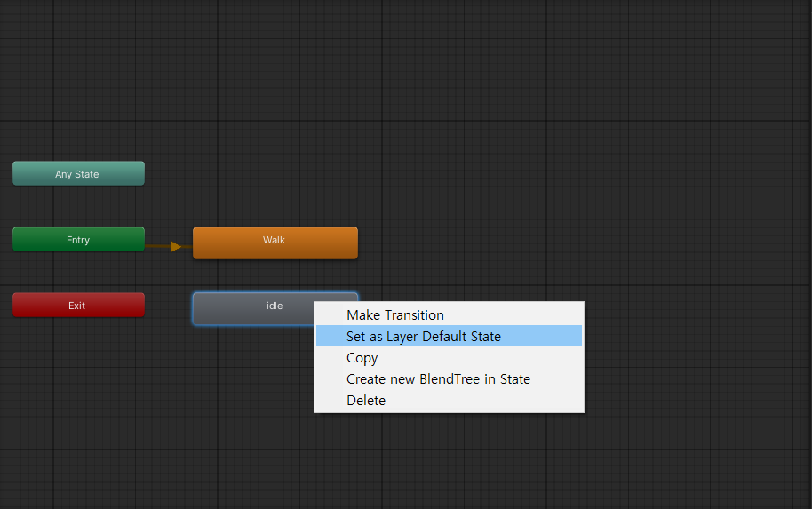Viewport: 812px width, 509px height.
Task: Choose Make Transition from context menu
Action: 449,314
